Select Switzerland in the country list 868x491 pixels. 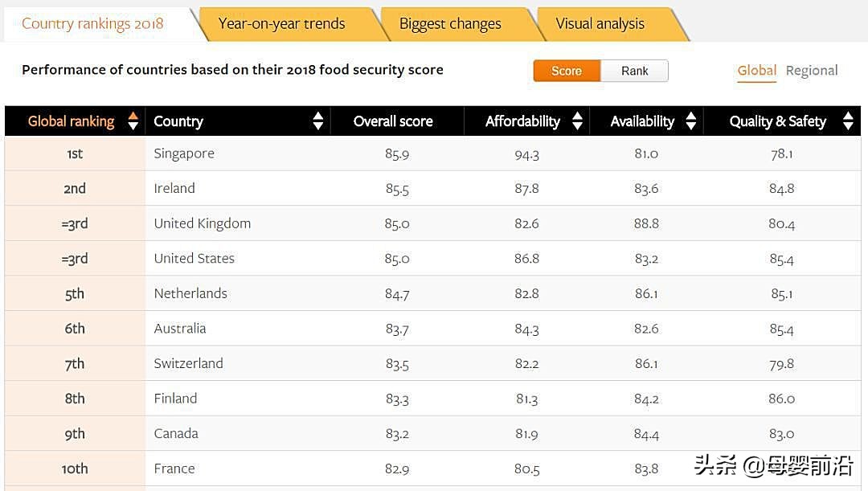point(189,363)
